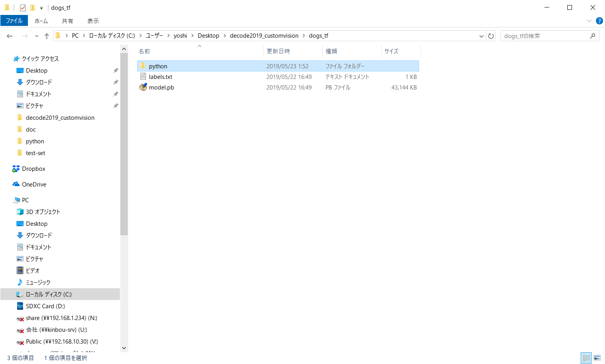Viewport: 605px width, 364px height.
Task: Click the Forward navigation arrow
Action: (25, 36)
